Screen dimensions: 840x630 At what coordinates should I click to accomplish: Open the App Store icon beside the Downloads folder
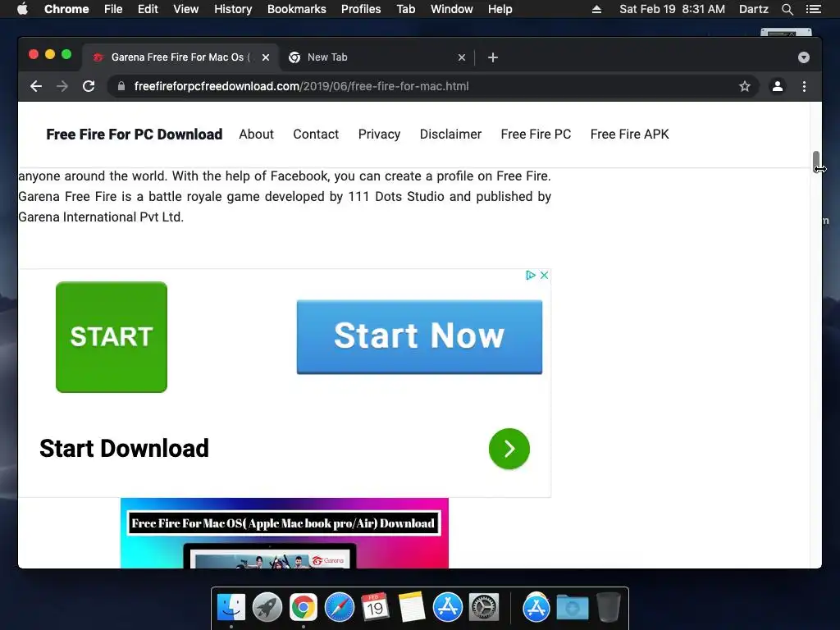click(x=536, y=608)
